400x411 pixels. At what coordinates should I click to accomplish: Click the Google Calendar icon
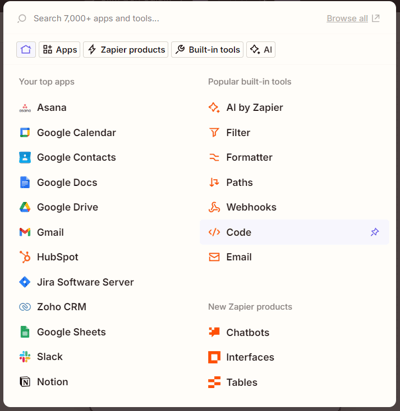(x=25, y=133)
